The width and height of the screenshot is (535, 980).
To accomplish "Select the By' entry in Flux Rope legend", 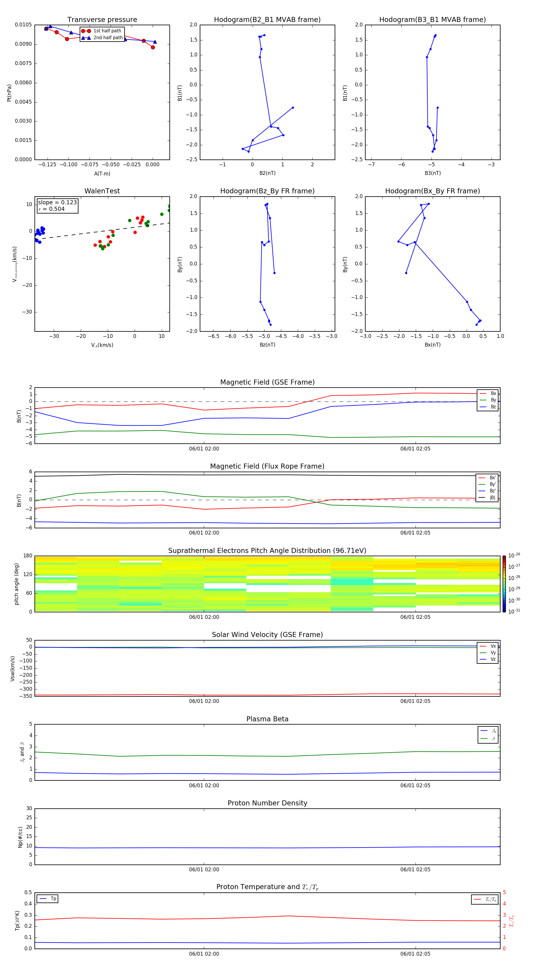I will click(x=487, y=484).
